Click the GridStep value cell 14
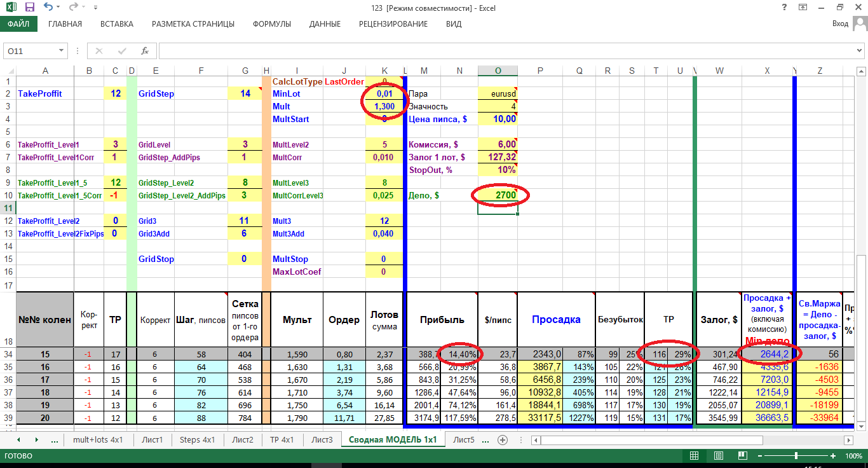The width and height of the screenshot is (868, 468). pyautogui.click(x=245, y=93)
